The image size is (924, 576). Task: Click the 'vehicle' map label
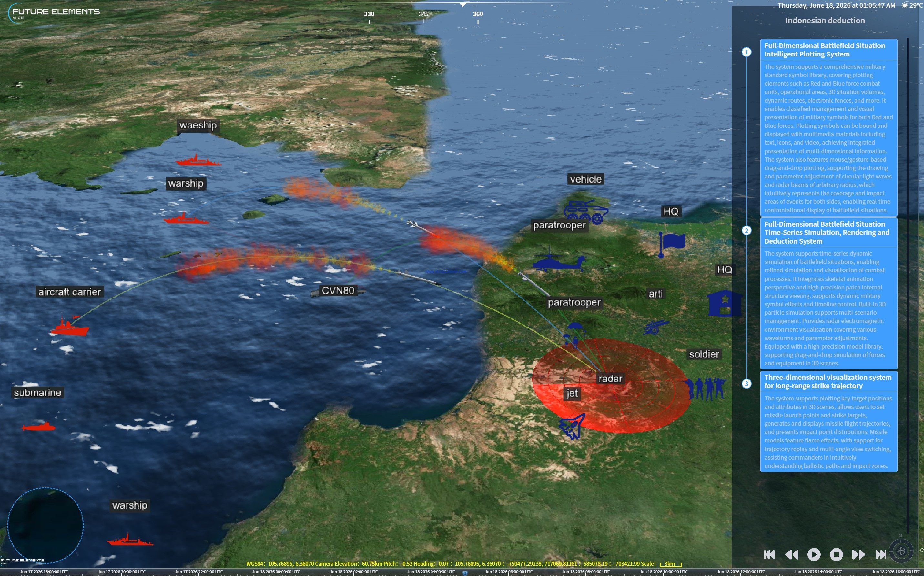[x=586, y=179]
